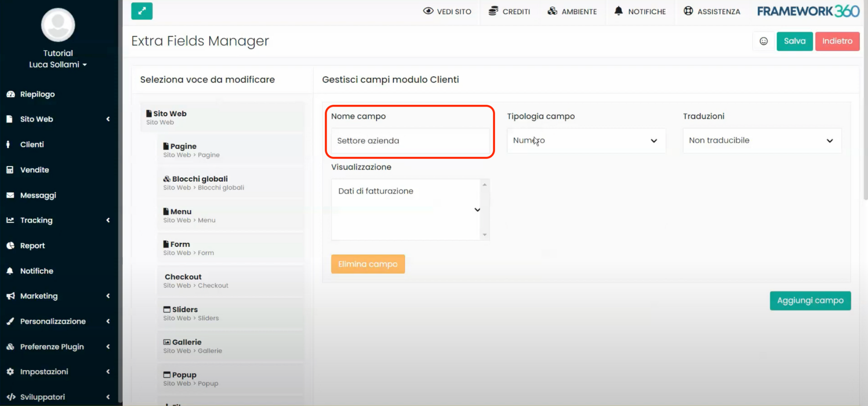Click the smiley face icon button

(764, 41)
